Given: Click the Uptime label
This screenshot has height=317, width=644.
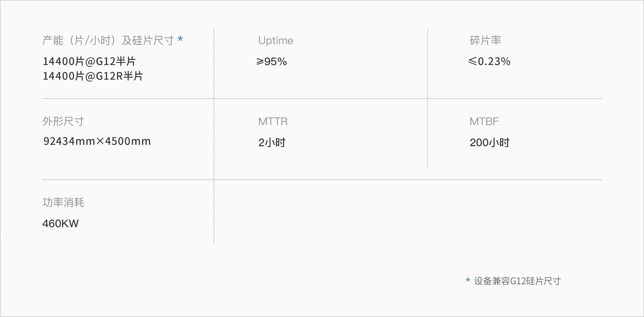Looking at the screenshot, I should pos(276,41).
